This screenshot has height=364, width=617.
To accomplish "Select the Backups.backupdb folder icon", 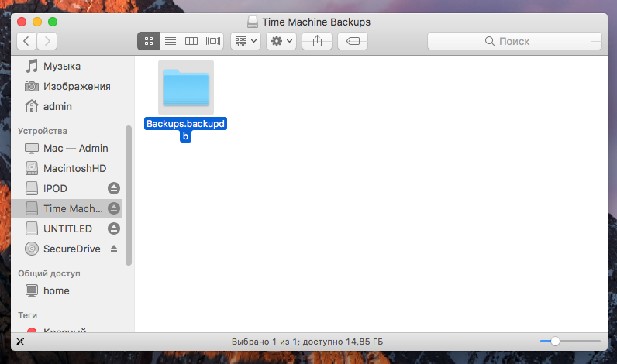I will click(186, 88).
